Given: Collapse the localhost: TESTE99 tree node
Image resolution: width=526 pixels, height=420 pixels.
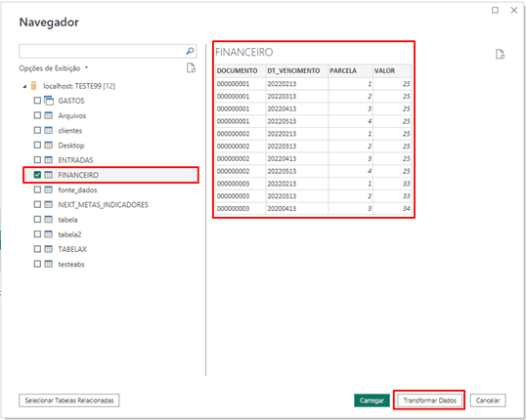Looking at the screenshot, I should pos(24,87).
